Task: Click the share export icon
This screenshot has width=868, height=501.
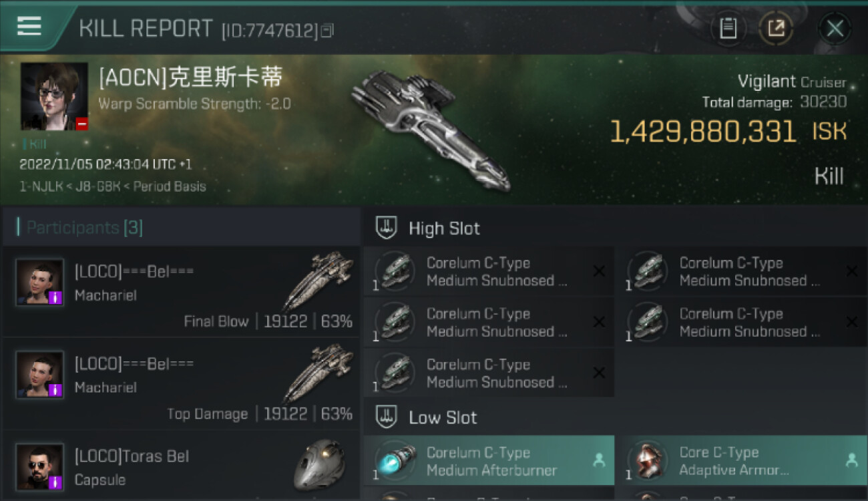Action: pyautogui.click(x=776, y=28)
